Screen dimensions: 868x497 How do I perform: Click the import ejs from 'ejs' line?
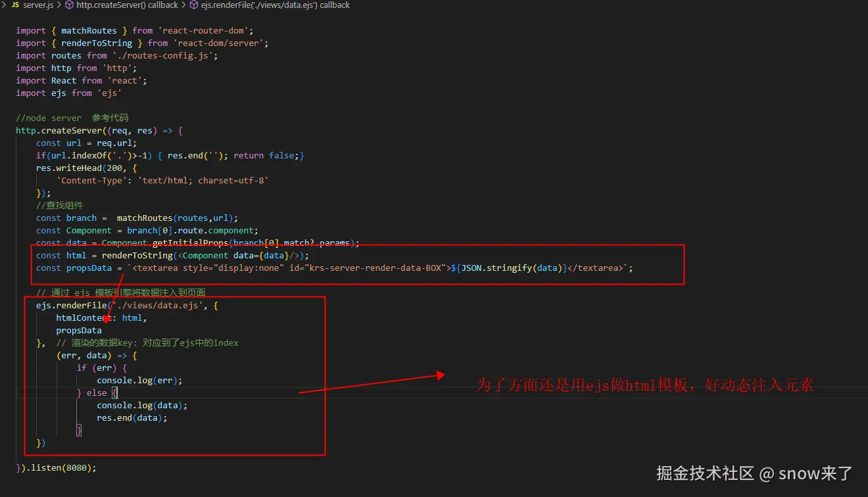(x=69, y=93)
